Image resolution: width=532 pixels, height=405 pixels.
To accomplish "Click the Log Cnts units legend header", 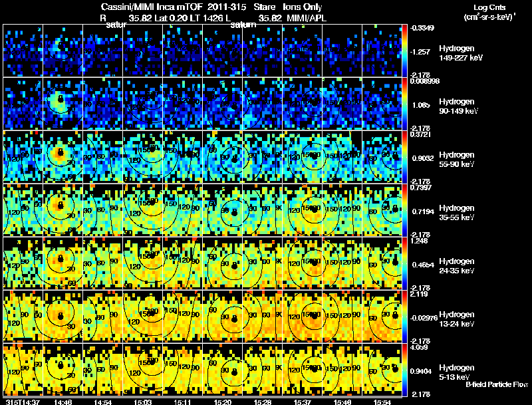I will click(489, 13).
